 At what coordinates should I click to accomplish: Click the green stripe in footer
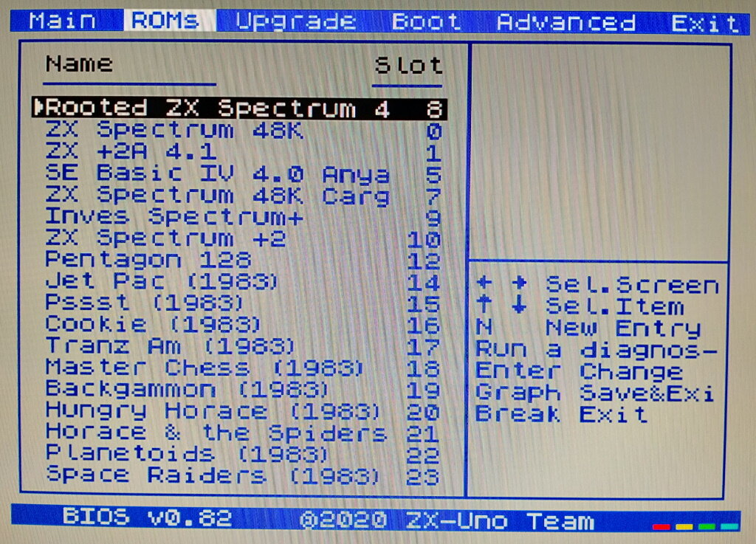click(707, 526)
